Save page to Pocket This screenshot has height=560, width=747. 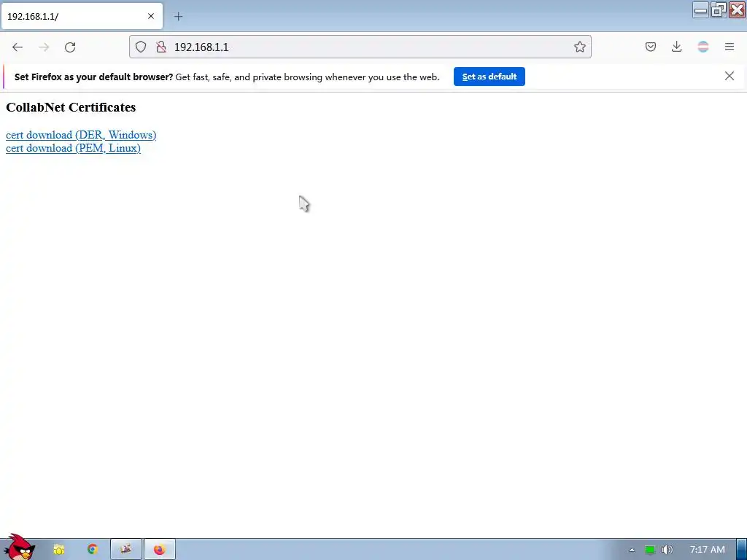pyautogui.click(x=651, y=47)
